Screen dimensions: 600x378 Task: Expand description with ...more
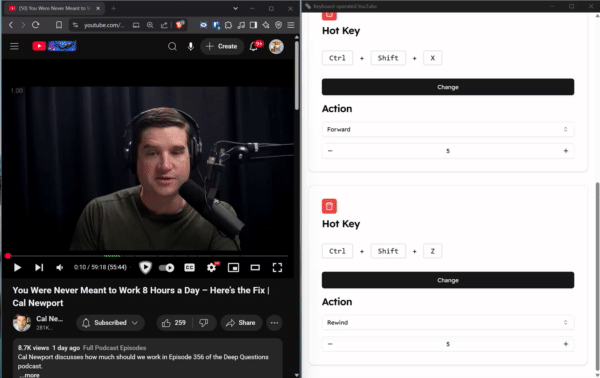(x=30, y=375)
